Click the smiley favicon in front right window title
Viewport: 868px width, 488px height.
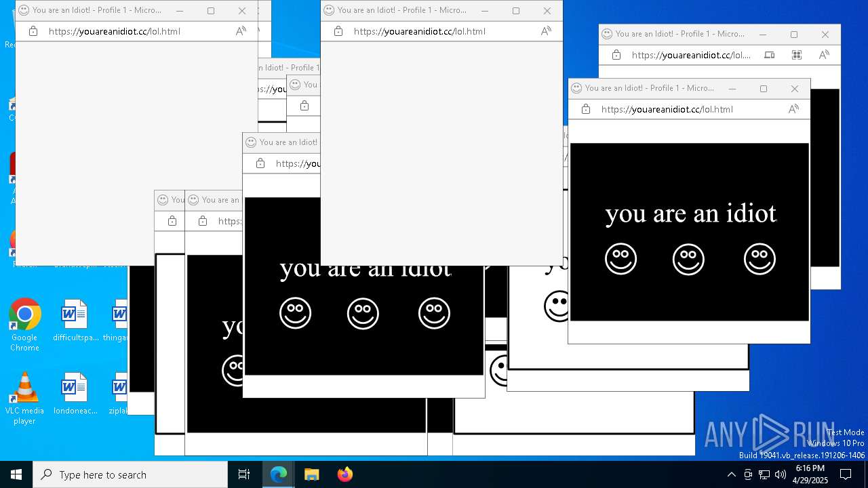pos(576,88)
